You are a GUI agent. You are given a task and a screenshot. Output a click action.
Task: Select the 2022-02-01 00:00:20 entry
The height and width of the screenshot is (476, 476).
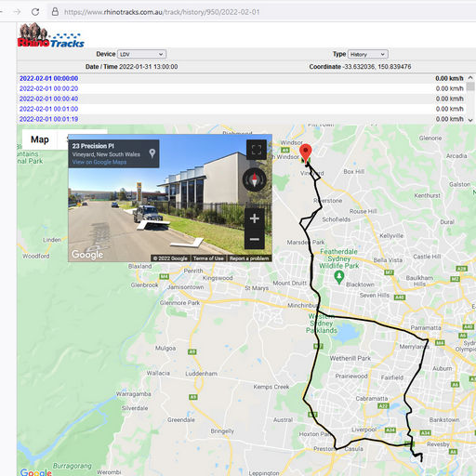tap(48, 88)
